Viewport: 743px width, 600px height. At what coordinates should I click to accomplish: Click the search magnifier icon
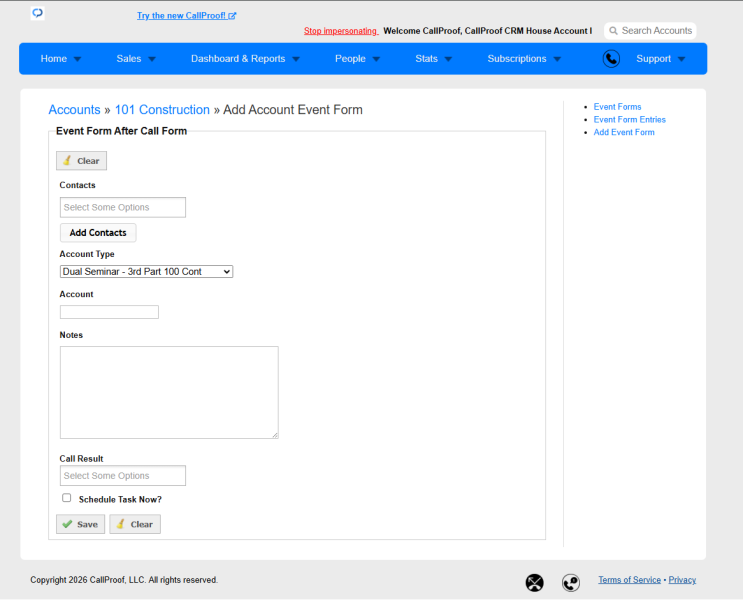click(613, 31)
